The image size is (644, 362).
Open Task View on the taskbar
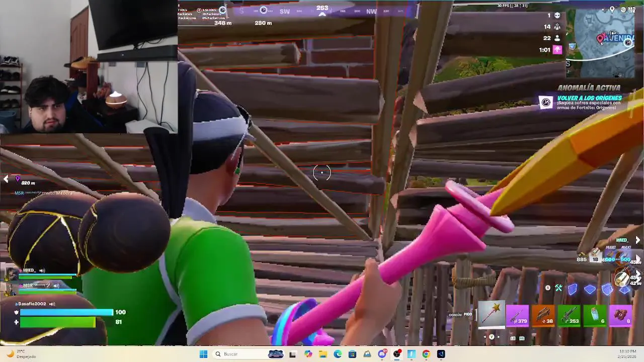click(292, 354)
